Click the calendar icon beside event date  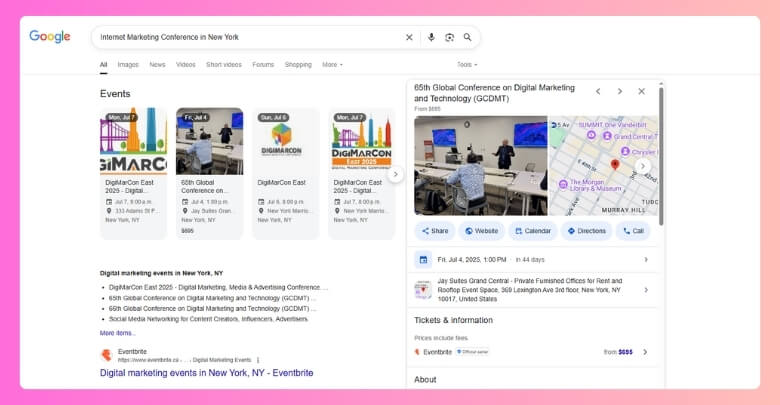click(423, 260)
